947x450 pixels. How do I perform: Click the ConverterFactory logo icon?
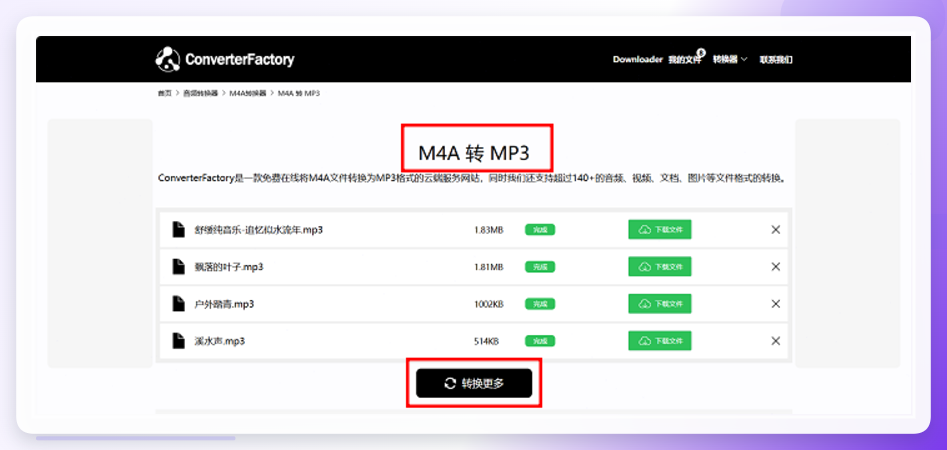pyautogui.click(x=168, y=59)
